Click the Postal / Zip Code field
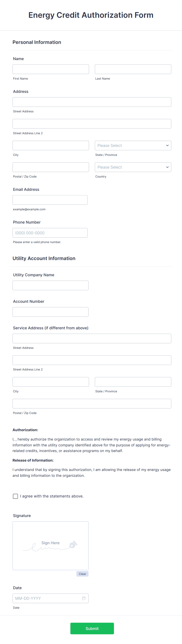This screenshot has height=644, width=182. 51,167
